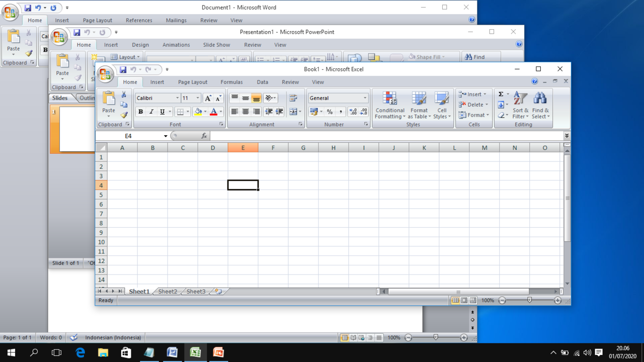Click the Excel Paste clipboard icon
The width and height of the screenshot is (644, 362).
pos(109,98)
